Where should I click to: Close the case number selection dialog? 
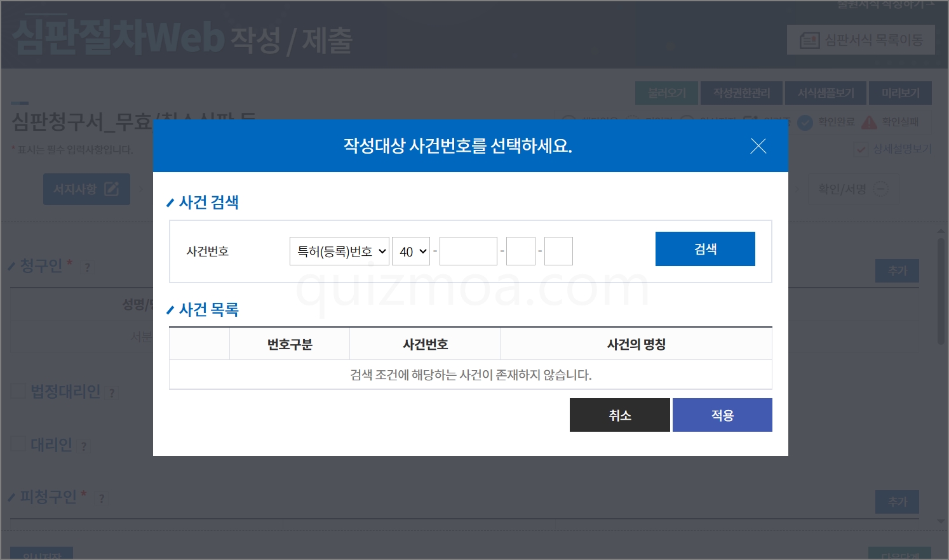[x=758, y=146]
